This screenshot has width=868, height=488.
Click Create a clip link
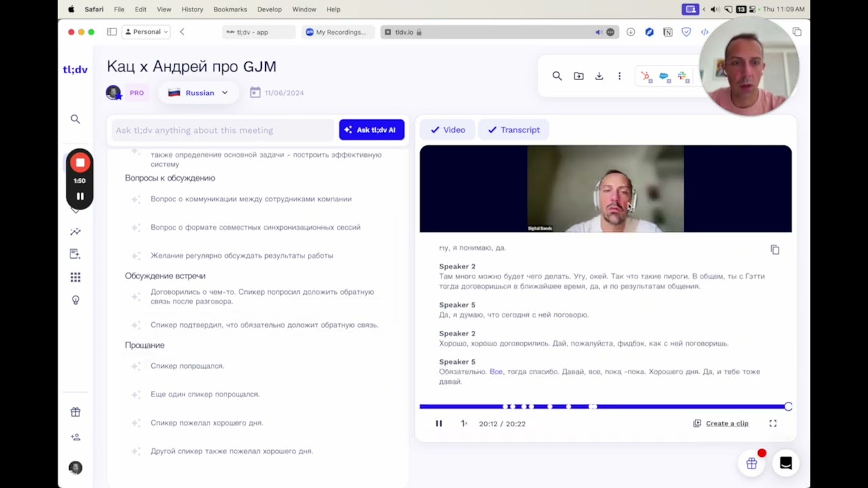[x=721, y=424]
